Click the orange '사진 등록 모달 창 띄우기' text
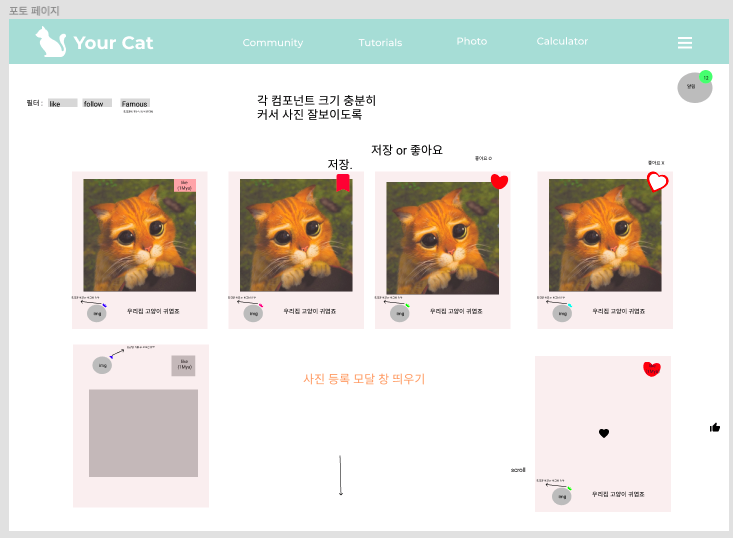 (364, 379)
